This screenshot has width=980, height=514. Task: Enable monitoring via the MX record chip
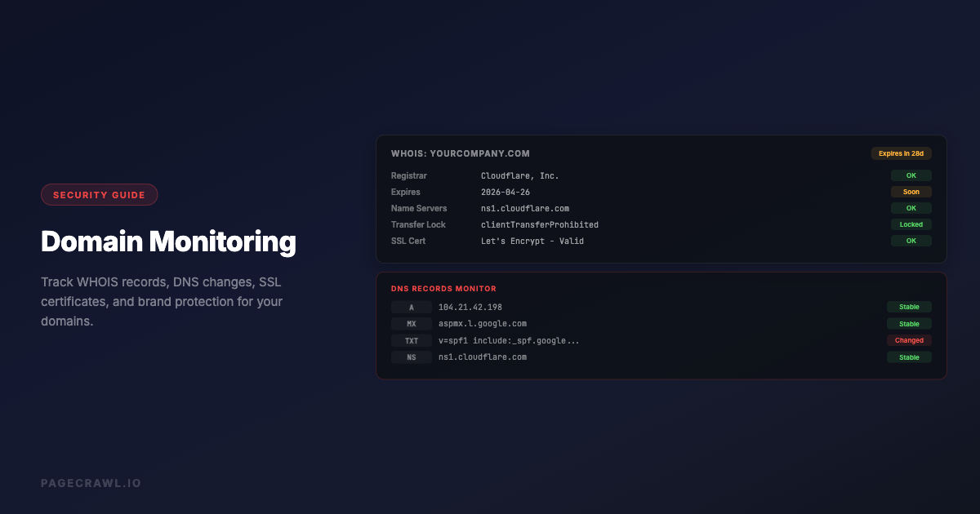[412, 323]
